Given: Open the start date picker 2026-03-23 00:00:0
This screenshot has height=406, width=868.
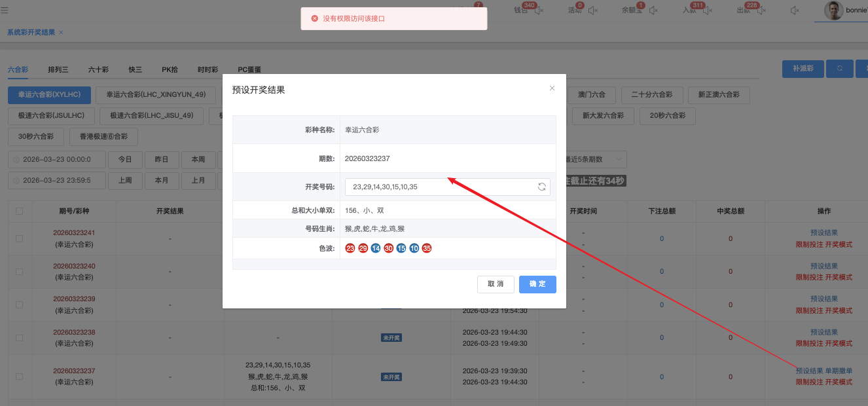Looking at the screenshot, I should tap(57, 159).
